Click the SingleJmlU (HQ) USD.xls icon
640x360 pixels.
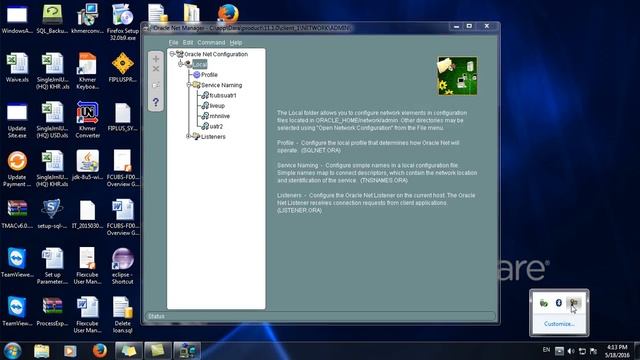click(52, 120)
